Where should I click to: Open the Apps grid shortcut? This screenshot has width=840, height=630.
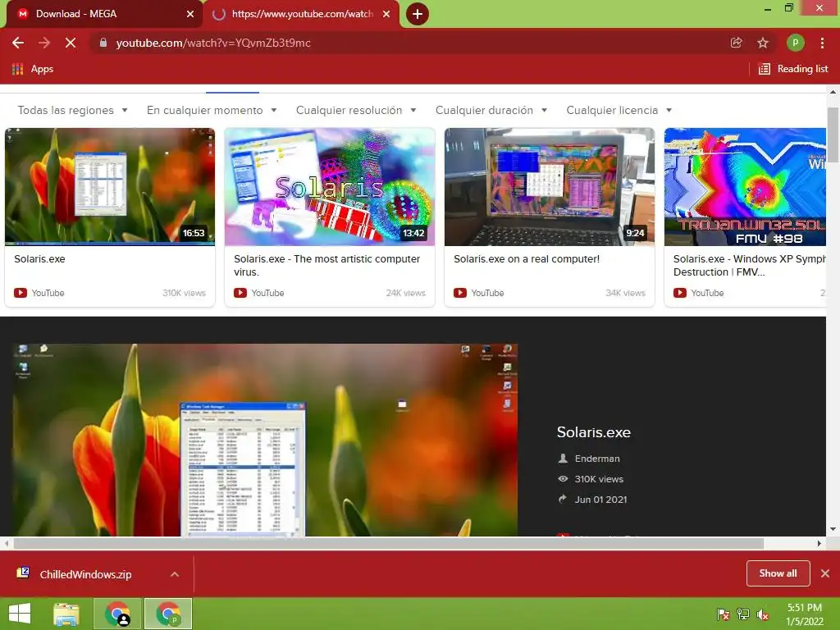[x=33, y=69]
